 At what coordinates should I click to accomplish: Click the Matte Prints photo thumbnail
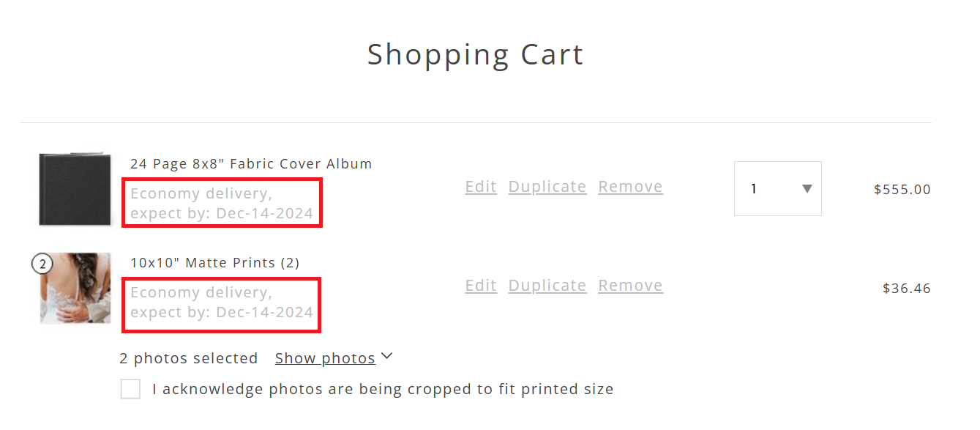pyautogui.click(x=75, y=289)
